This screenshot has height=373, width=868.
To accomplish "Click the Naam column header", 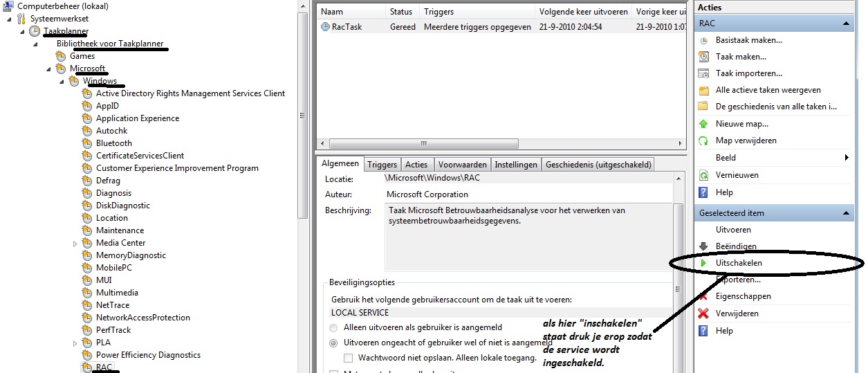I will [x=351, y=12].
